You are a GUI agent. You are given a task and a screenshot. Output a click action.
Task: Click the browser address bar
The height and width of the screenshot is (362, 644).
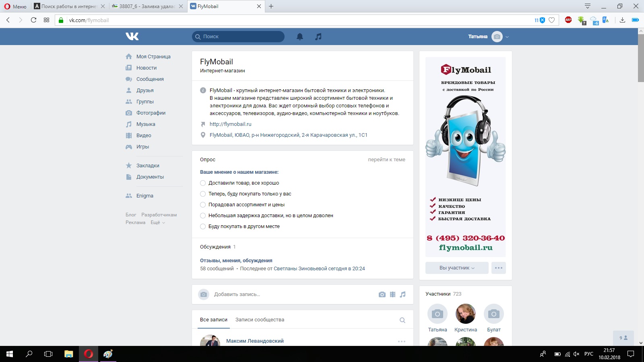click(x=298, y=20)
